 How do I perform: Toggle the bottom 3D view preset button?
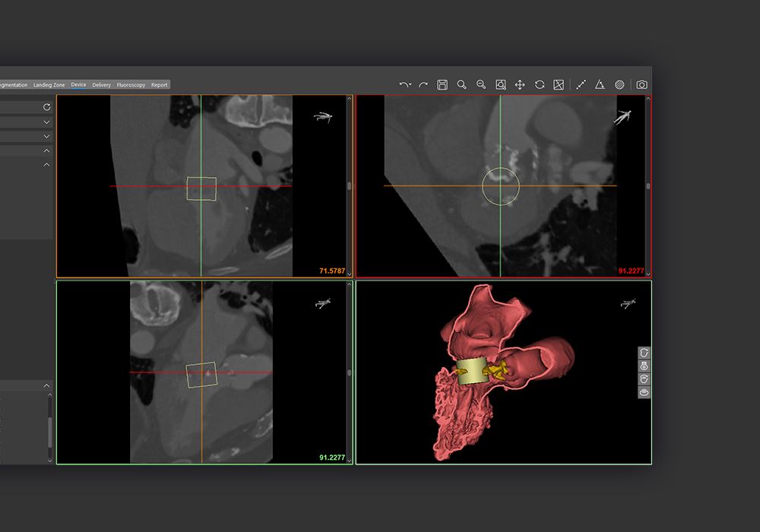[x=644, y=392]
